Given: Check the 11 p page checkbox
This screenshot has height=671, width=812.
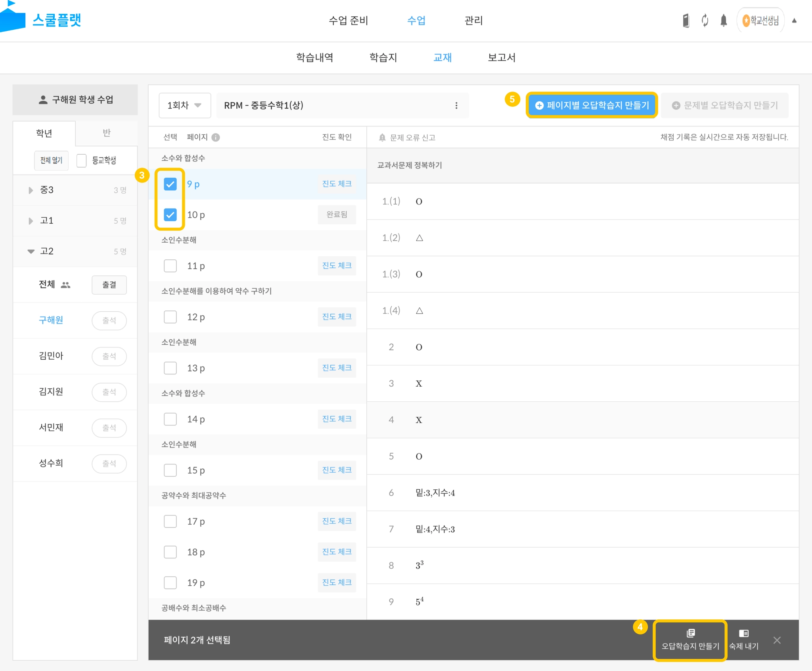Looking at the screenshot, I should pyautogui.click(x=170, y=266).
